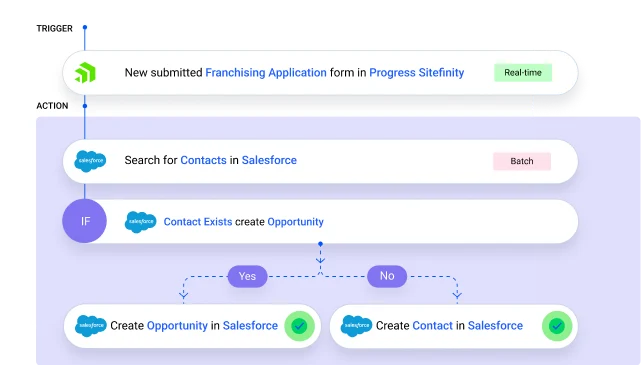The height and width of the screenshot is (365, 641).
Task: Click Salesforce cloud icon in Search Contacts step
Action: coord(90,161)
